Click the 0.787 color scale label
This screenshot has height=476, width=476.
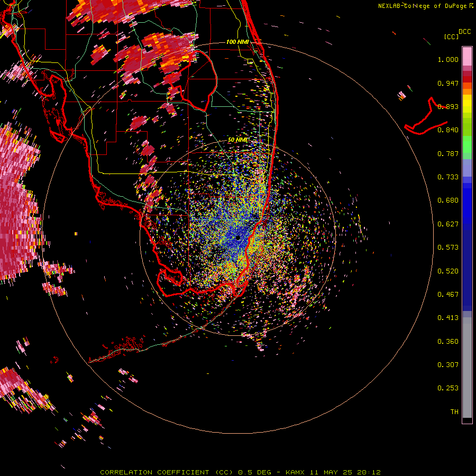point(448,153)
